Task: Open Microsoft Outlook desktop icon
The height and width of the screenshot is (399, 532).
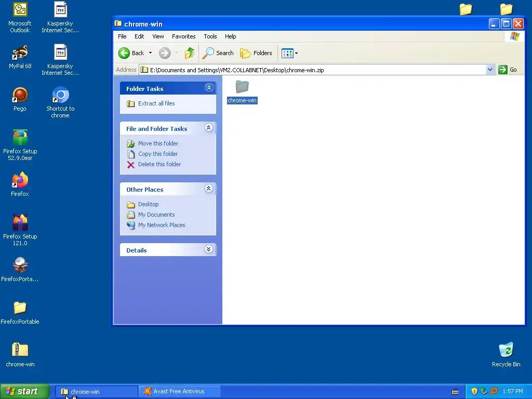Action: (x=20, y=18)
